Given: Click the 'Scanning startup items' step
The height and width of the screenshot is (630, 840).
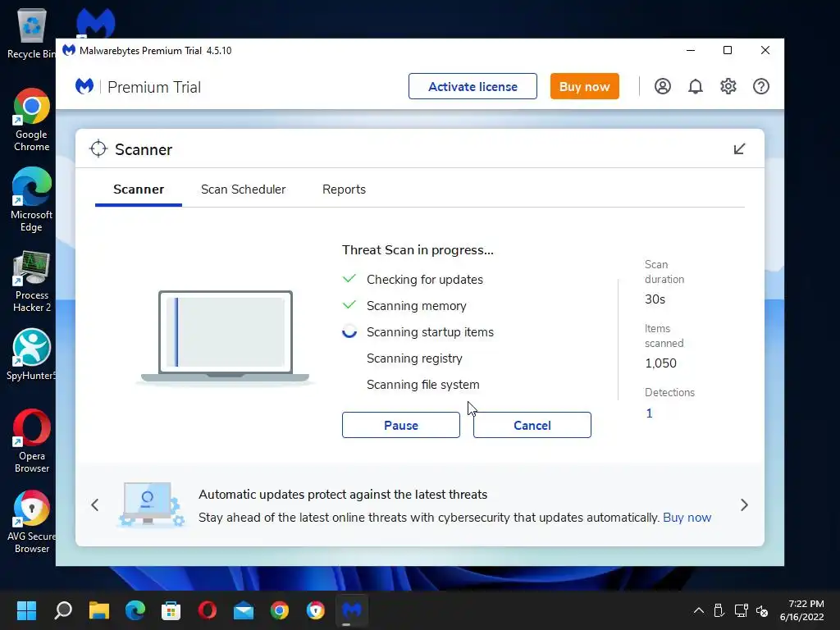Looking at the screenshot, I should (430, 332).
